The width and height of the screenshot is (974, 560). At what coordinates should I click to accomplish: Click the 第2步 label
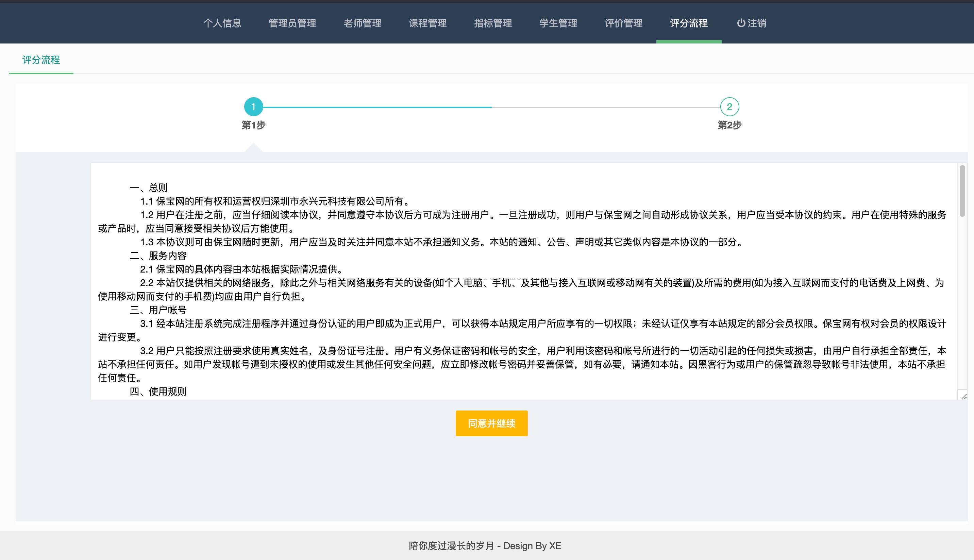[x=729, y=125]
